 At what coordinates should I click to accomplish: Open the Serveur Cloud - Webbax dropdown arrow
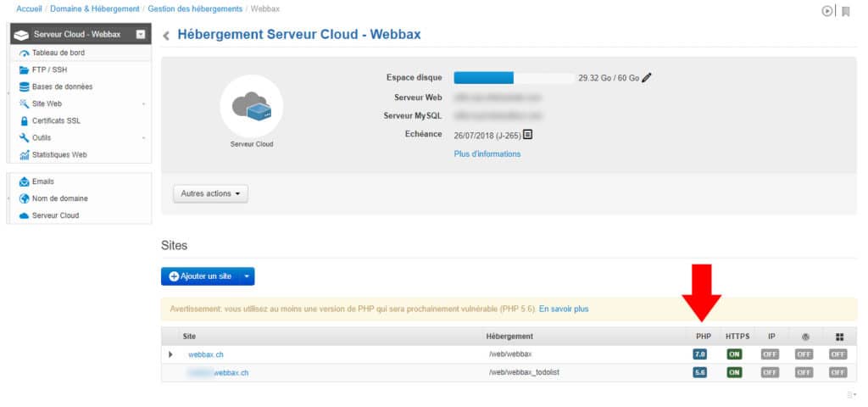pyautogui.click(x=141, y=34)
